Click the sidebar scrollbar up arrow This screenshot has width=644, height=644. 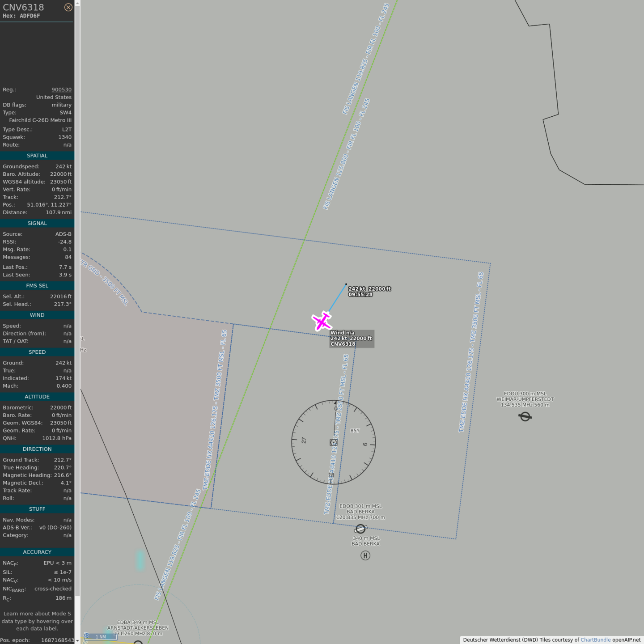[x=77, y=3]
